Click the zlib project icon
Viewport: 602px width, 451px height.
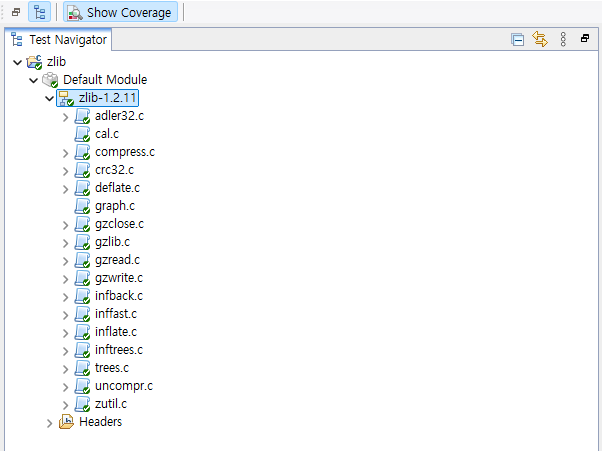34,62
